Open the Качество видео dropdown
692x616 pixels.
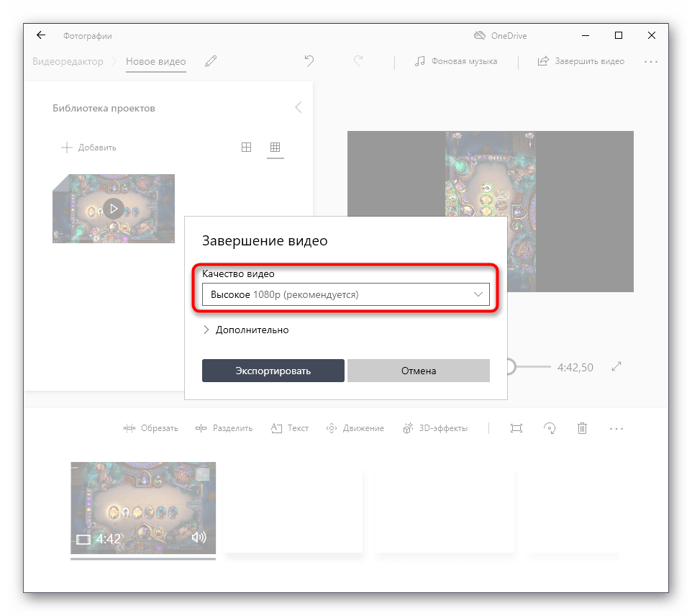pos(345,295)
